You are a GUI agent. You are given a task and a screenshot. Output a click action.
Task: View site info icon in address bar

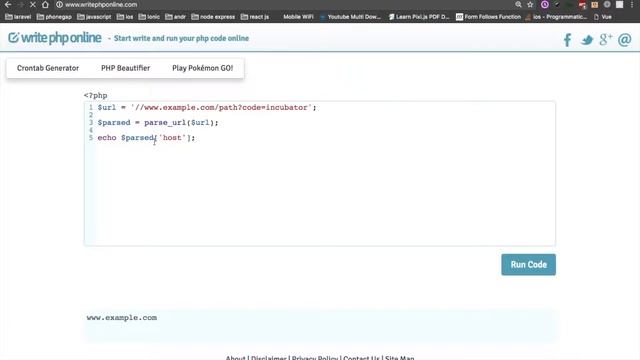pyautogui.click(x=59, y=4)
